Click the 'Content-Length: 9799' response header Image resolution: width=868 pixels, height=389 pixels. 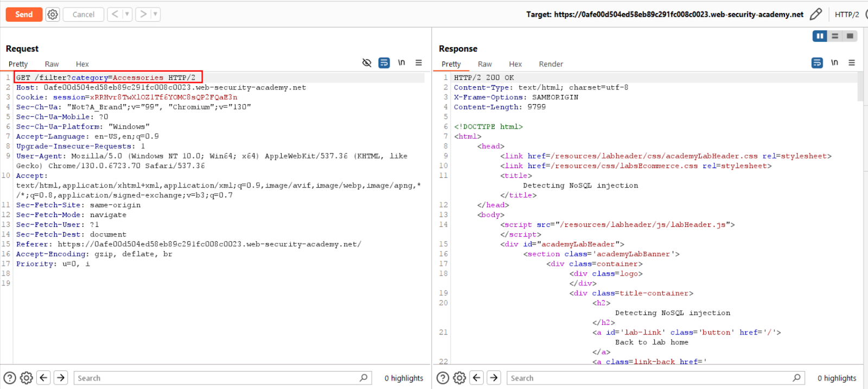(x=500, y=107)
